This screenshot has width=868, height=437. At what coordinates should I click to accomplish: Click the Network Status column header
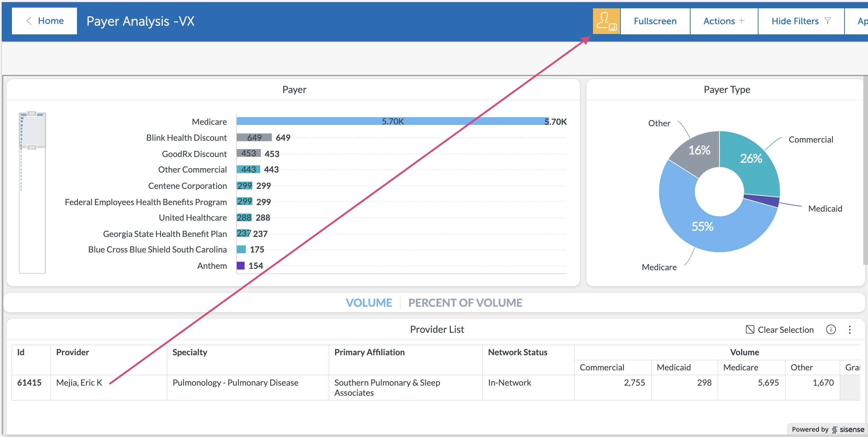pos(517,352)
